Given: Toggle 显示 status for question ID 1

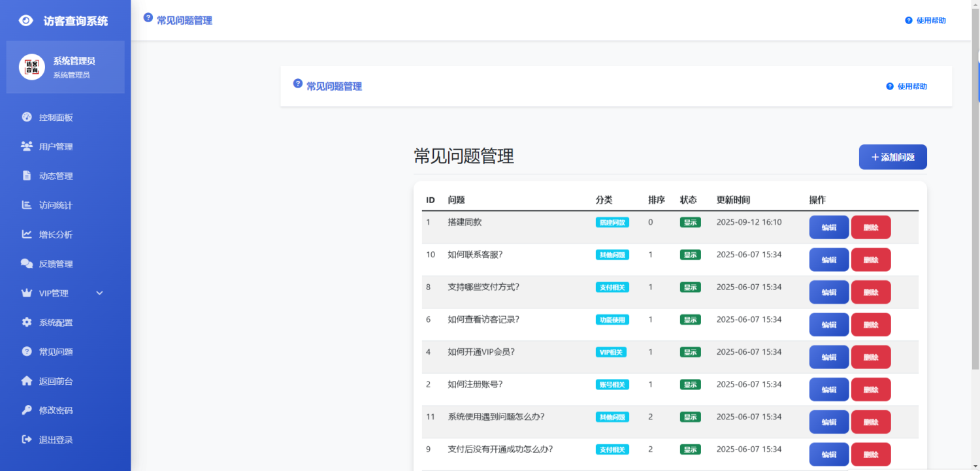Looking at the screenshot, I should pos(690,222).
